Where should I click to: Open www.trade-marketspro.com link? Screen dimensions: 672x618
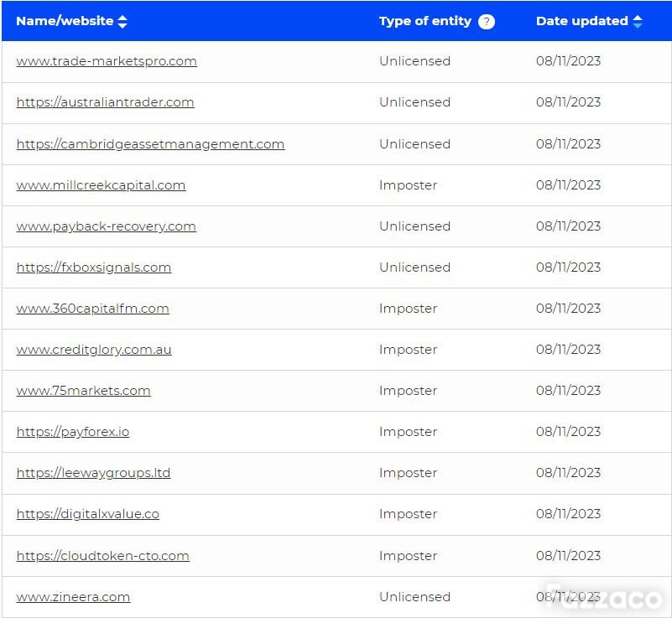tap(107, 61)
